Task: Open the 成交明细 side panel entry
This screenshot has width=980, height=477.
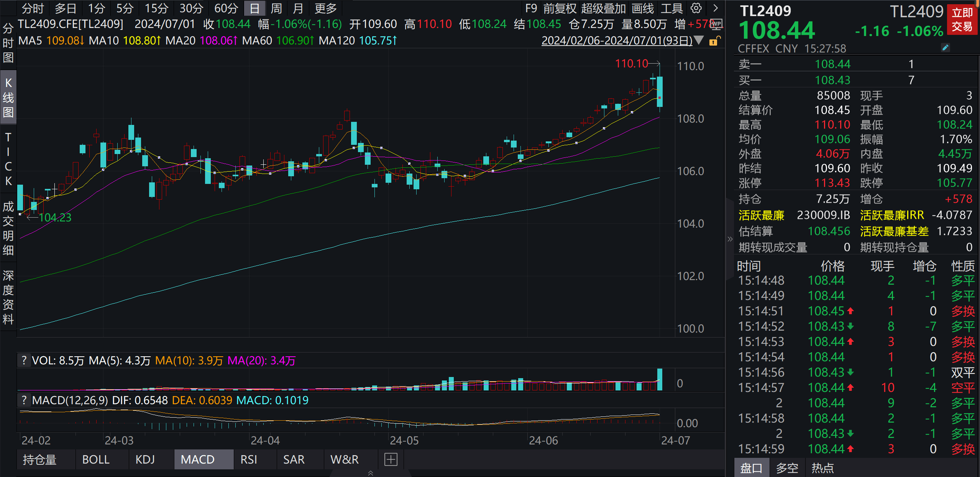Action: coord(8,228)
